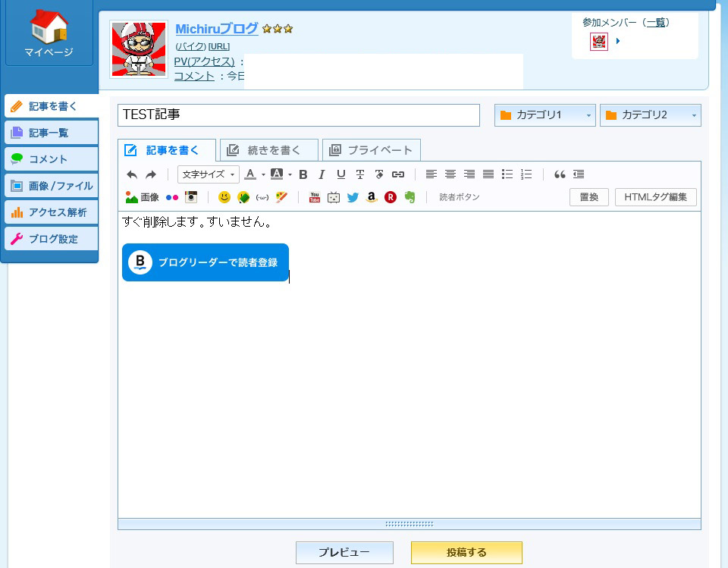Undo the last edit
The width and height of the screenshot is (728, 568).
132,174
